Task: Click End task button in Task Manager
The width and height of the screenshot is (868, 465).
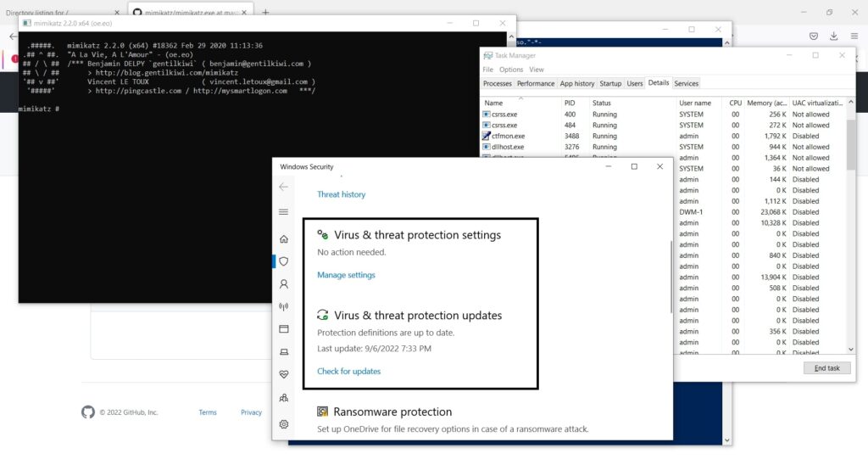Action: click(826, 368)
